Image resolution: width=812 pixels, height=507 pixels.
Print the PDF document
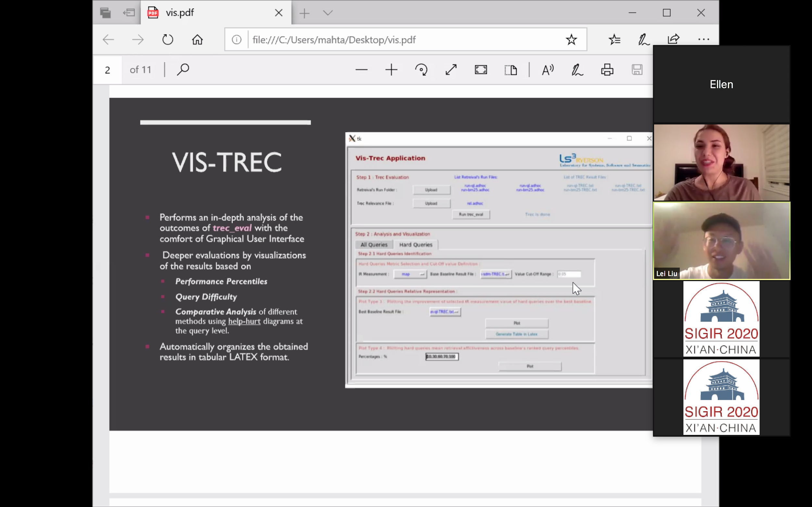pos(607,70)
